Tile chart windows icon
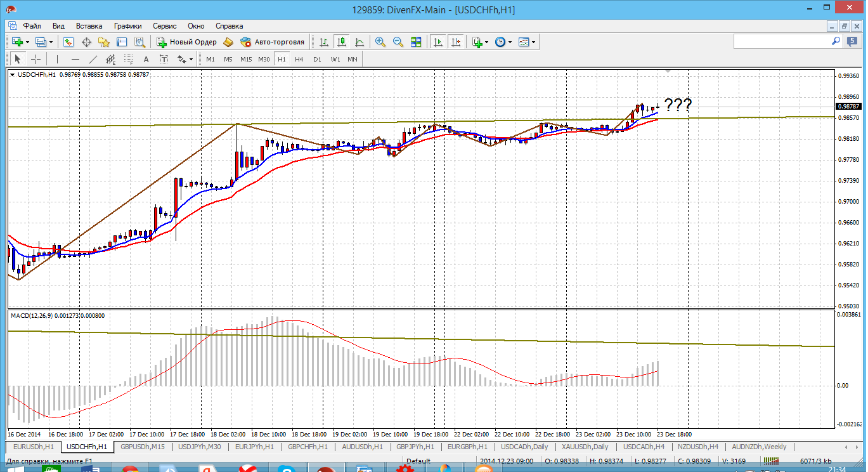 416,42
